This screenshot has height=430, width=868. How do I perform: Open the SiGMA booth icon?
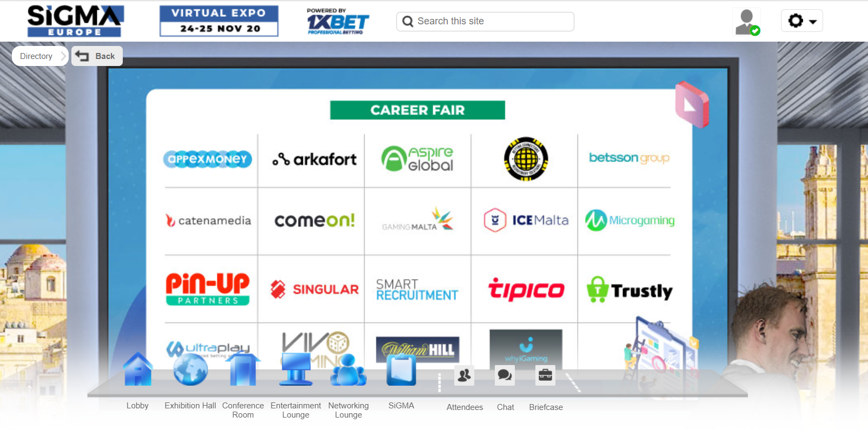(x=401, y=370)
